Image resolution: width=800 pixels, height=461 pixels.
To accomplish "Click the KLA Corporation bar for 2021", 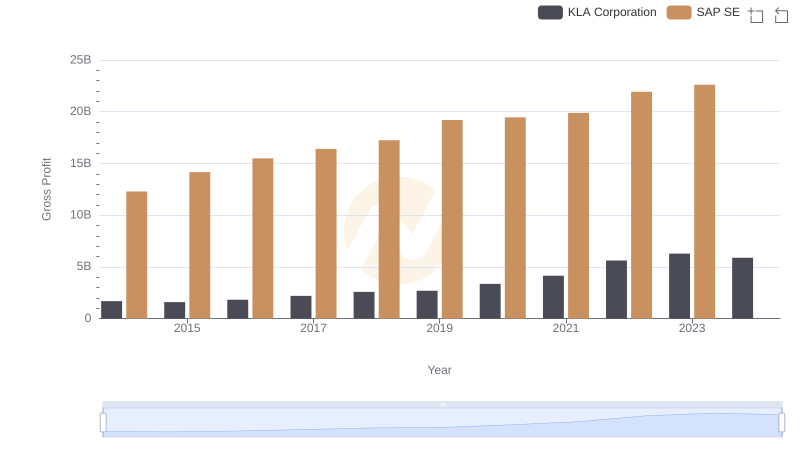I will click(553, 297).
